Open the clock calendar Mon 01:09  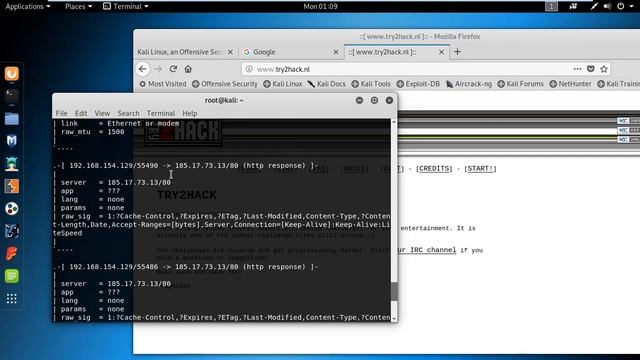pos(320,6)
